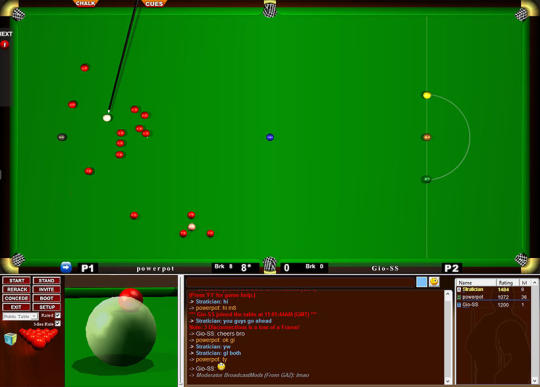Click Gio-SS's status icon in player list
This screenshot has height=387, width=540.
click(x=459, y=305)
